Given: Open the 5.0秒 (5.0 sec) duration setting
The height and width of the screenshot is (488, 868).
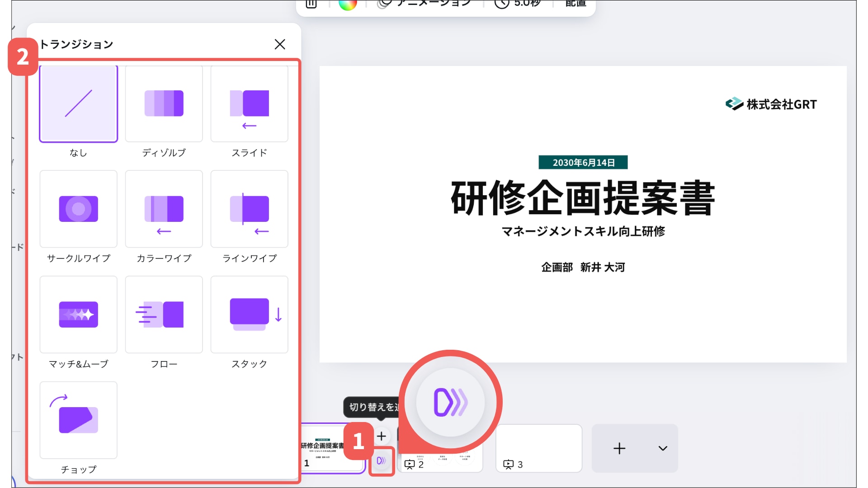Looking at the screenshot, I should (x=518, y=4).
